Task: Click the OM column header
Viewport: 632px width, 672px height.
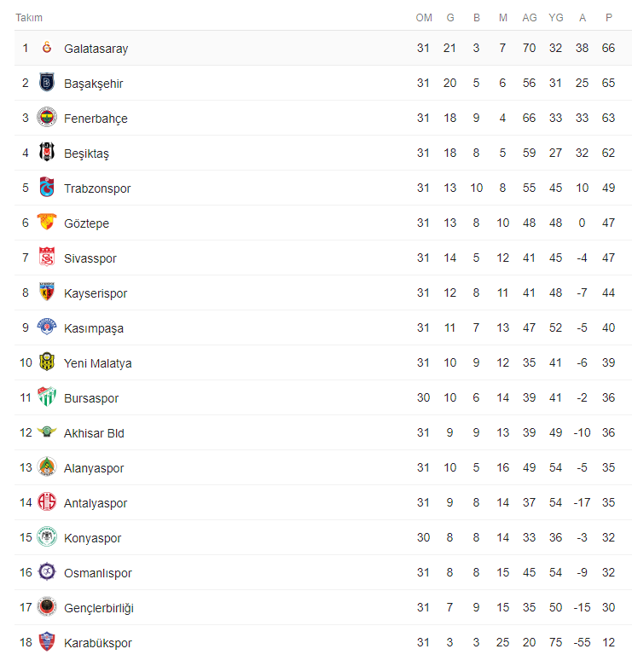Action: tap(424, 18)
